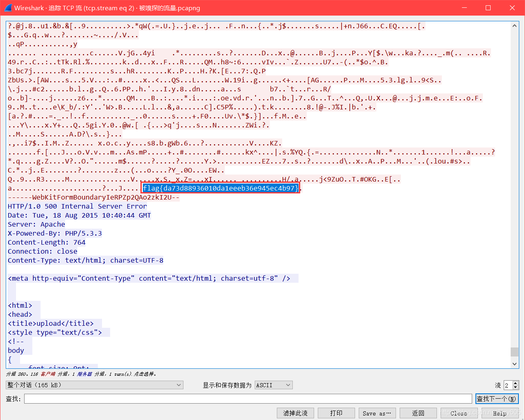Maximize the Wireshark stream window

coord(488,8)
